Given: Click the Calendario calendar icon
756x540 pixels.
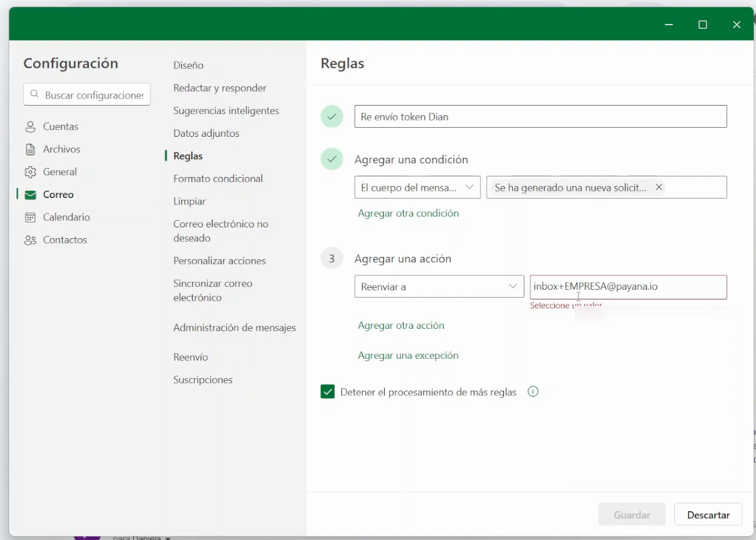Looking at the screenshot, I should [x=30, y=217].
